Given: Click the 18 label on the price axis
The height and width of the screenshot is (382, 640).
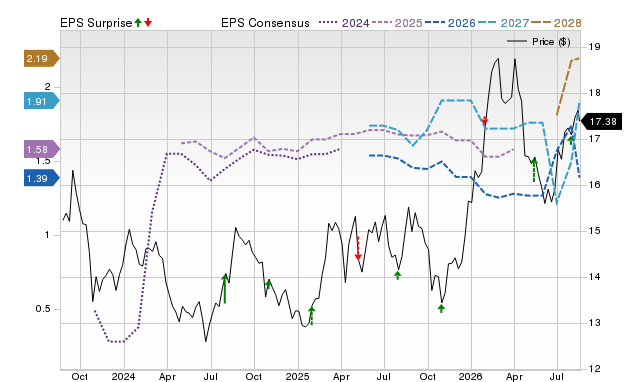Looking at the screenshot, I should 595,93.
